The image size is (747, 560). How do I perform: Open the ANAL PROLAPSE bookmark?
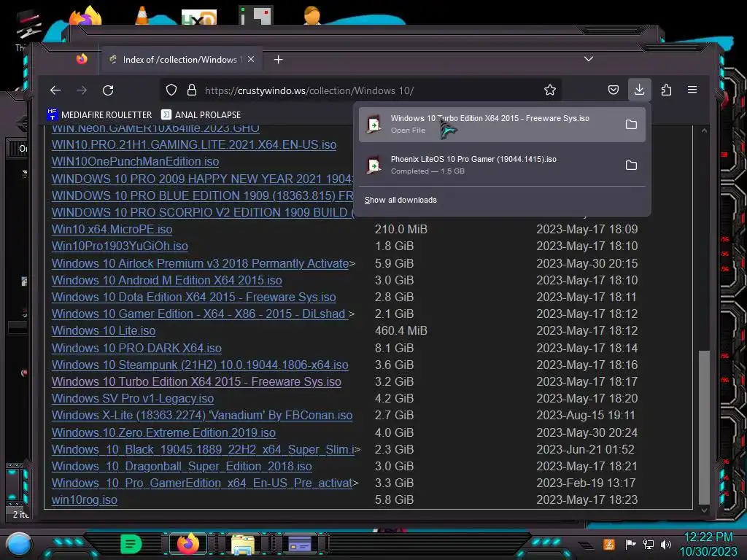[x=201, y=114]
